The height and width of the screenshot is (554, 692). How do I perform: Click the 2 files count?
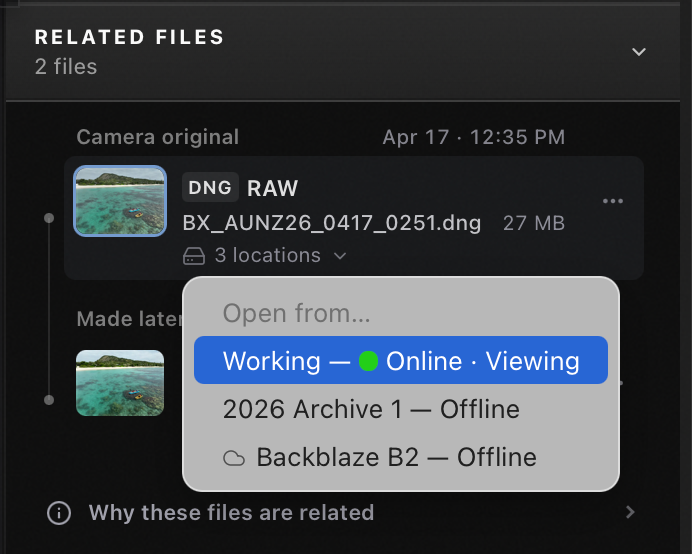[66, 67]
